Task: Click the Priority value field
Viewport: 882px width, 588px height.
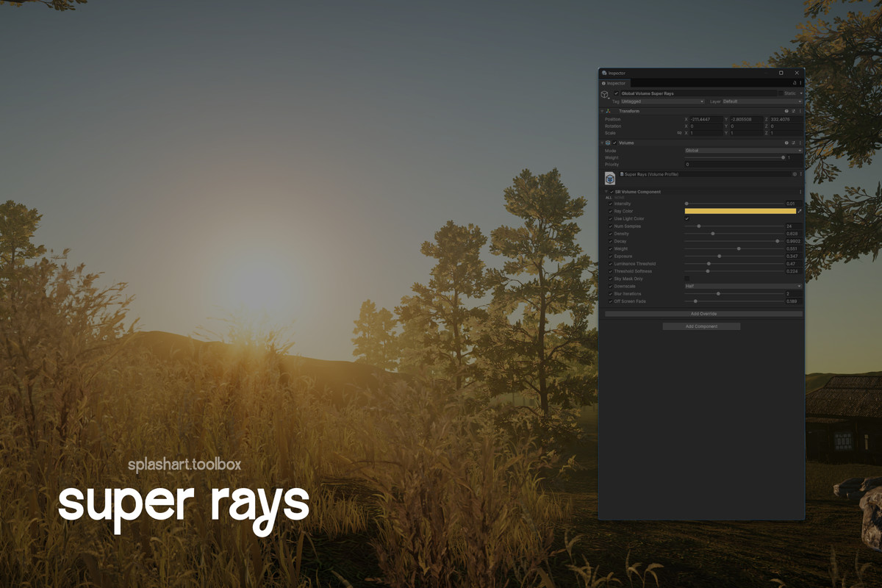Action: coord(744,165)
